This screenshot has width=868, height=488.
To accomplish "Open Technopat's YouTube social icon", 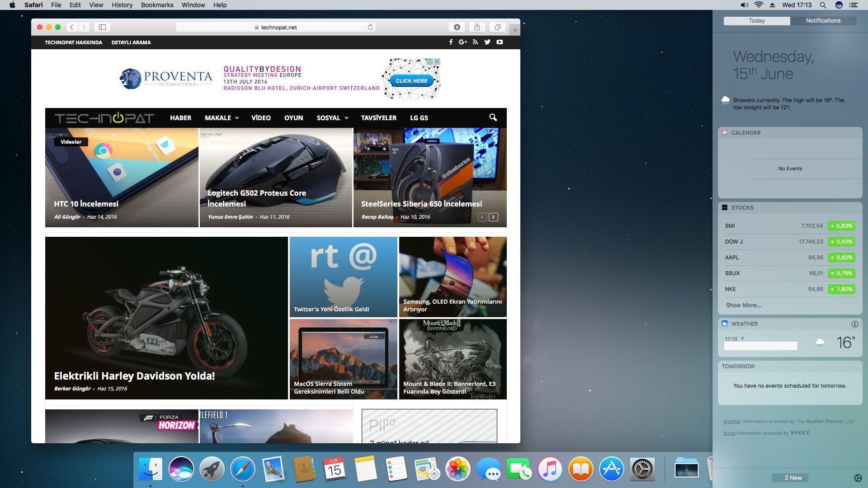I will [500, 42].
